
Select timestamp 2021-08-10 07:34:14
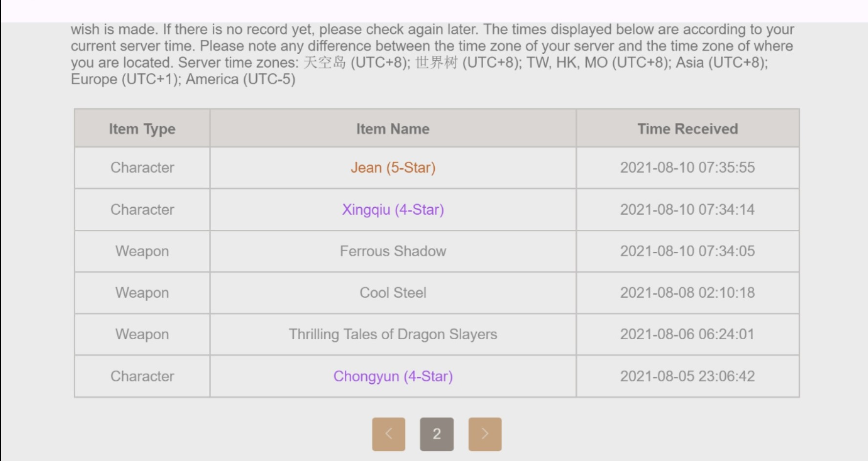[x=688, y=210]
